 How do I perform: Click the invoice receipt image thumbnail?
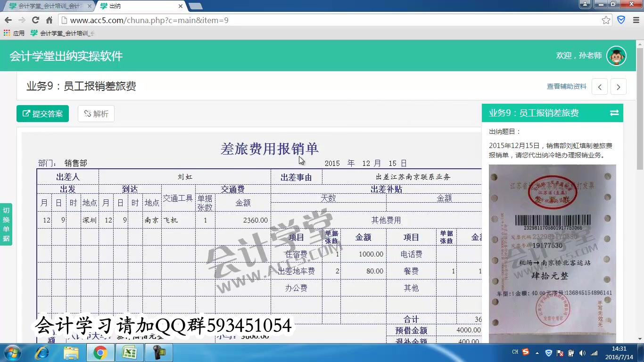pyautogui.click(x=553, y=254)
